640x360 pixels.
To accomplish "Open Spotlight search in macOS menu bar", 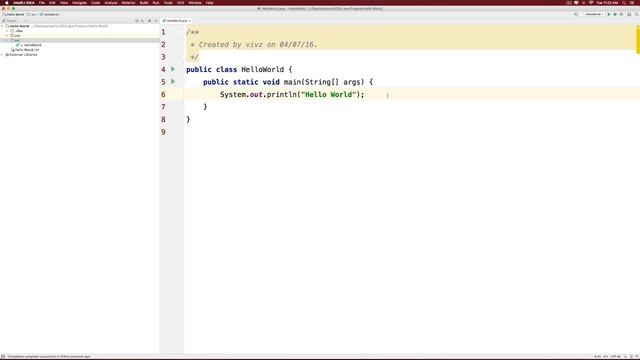I will tap(624, 3).
